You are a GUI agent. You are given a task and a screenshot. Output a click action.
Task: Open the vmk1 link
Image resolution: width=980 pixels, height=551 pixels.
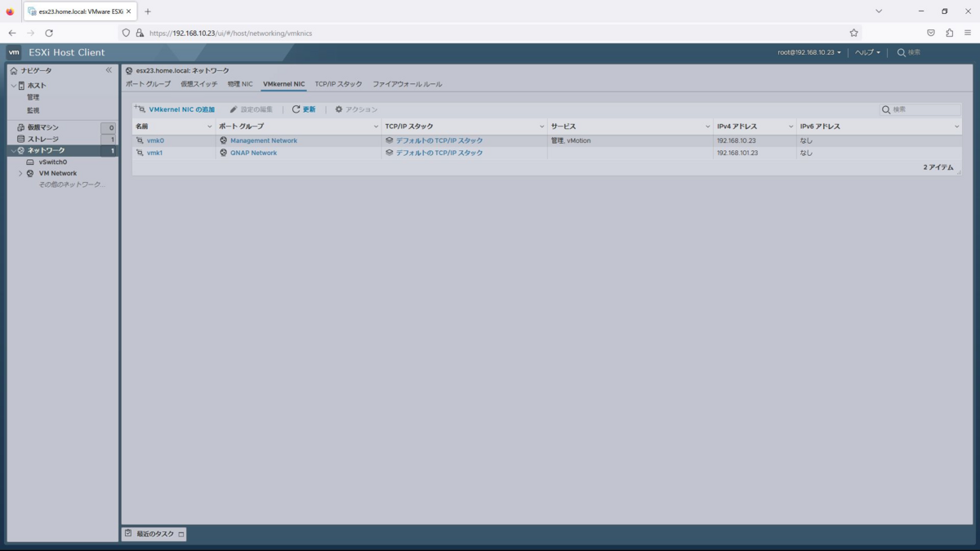point(155,153)
